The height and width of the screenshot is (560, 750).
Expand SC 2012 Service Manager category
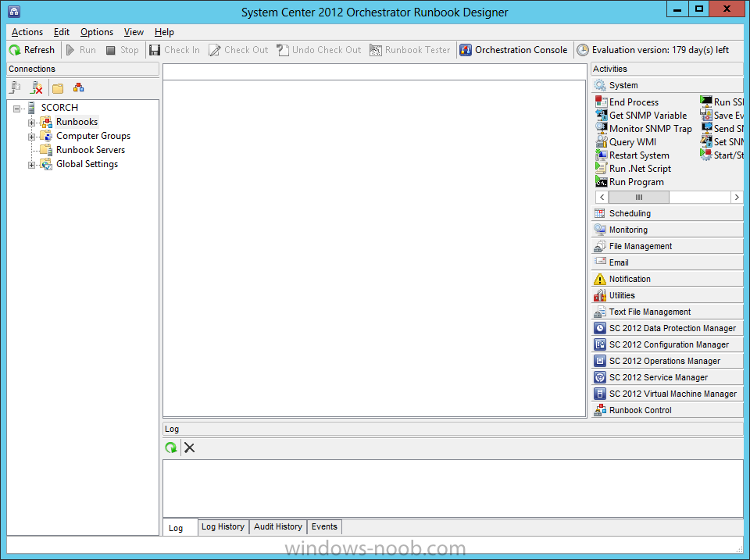point(666,377)
